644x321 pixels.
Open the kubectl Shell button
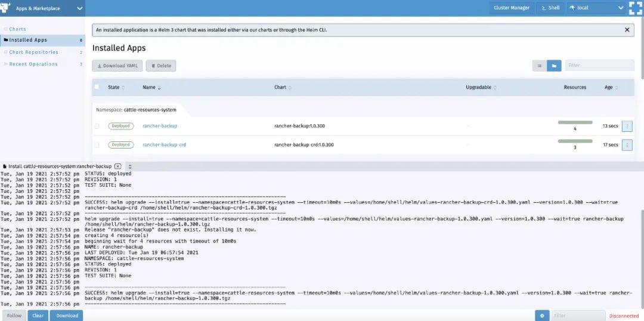click(x=550, y=8)
